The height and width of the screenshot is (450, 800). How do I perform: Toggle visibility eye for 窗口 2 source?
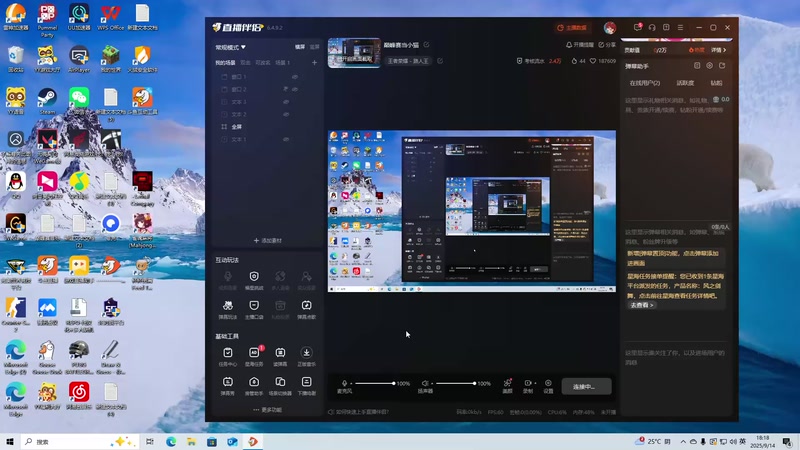(295, 89)
